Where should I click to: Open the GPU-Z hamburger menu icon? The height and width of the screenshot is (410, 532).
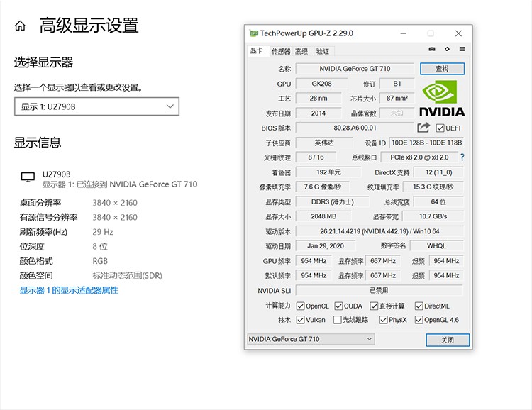tap(462, 49)
